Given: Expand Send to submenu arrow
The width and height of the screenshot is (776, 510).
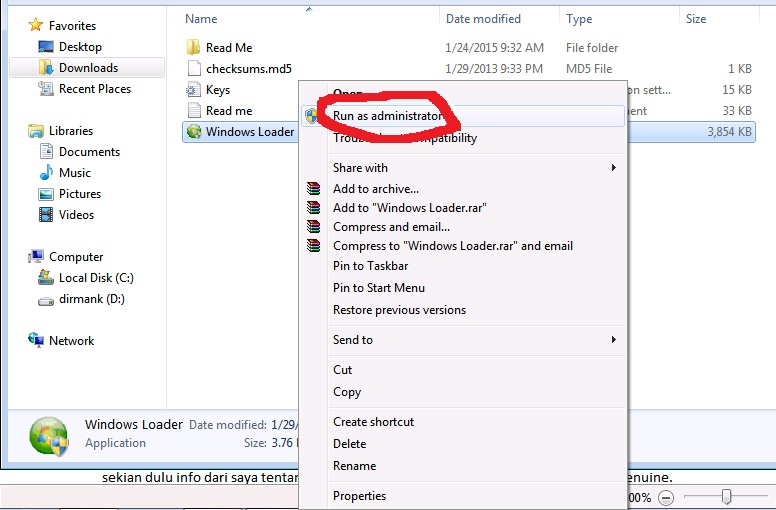Looking at the screenshot, I should click(x=614, y=339).
